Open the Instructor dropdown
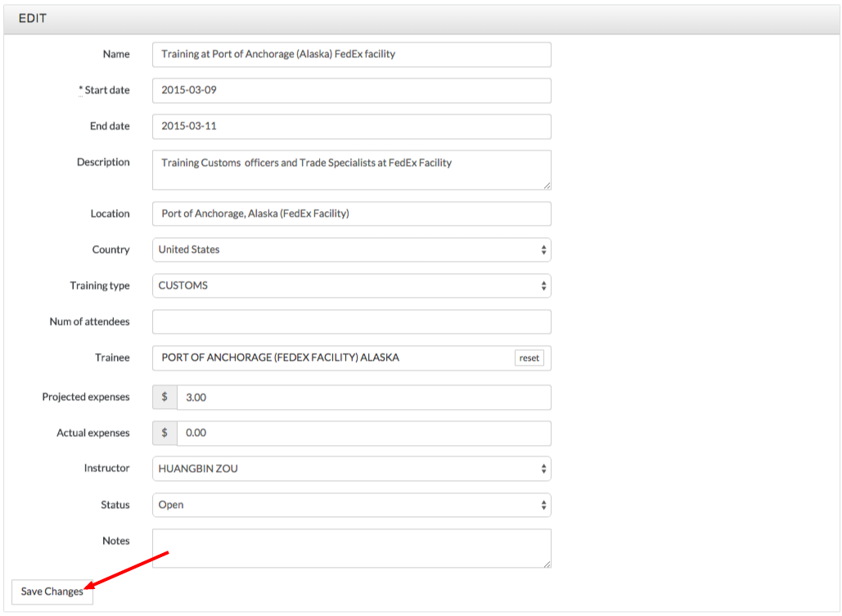This screenshot has width=842, height=616. point(351,469)
